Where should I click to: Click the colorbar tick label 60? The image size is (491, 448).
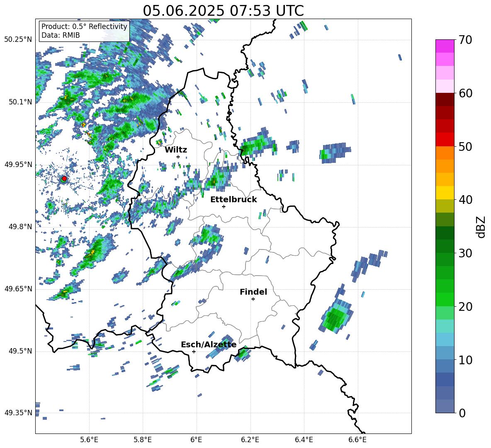coord(465,93)
